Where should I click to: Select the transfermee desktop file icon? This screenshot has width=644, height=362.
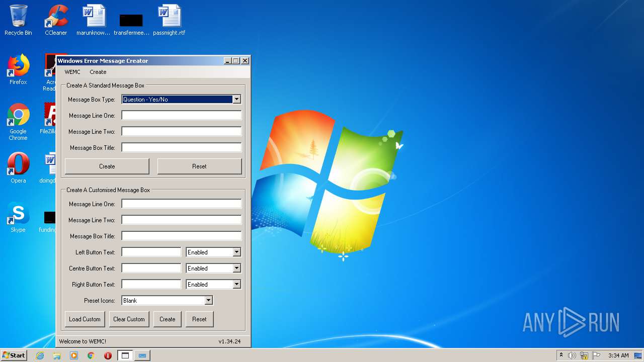point(131,24)
